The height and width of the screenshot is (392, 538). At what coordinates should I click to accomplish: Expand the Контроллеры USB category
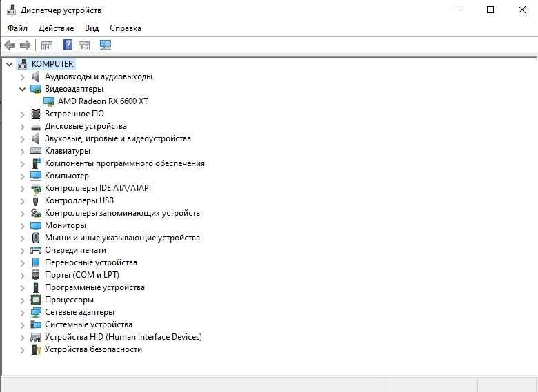(23, 200)
